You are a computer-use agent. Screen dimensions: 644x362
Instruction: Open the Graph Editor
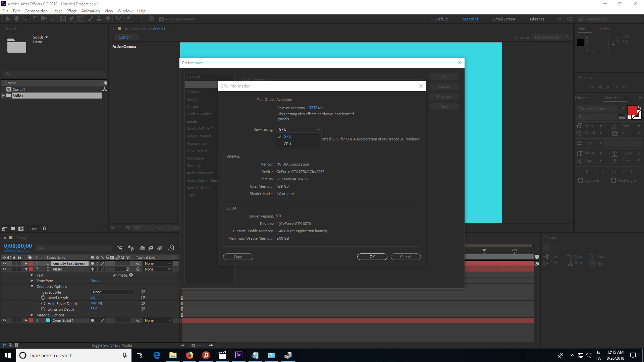(171, 248)
